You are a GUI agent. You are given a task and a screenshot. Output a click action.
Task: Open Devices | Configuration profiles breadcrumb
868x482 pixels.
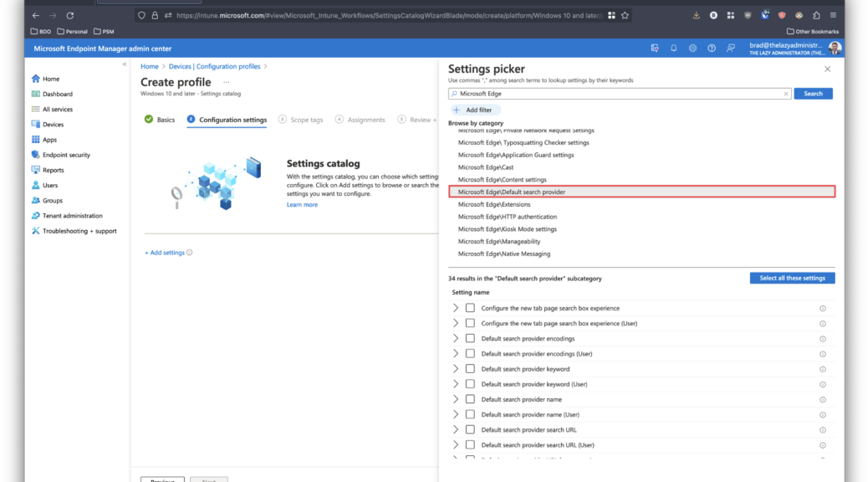coord(214,66)
